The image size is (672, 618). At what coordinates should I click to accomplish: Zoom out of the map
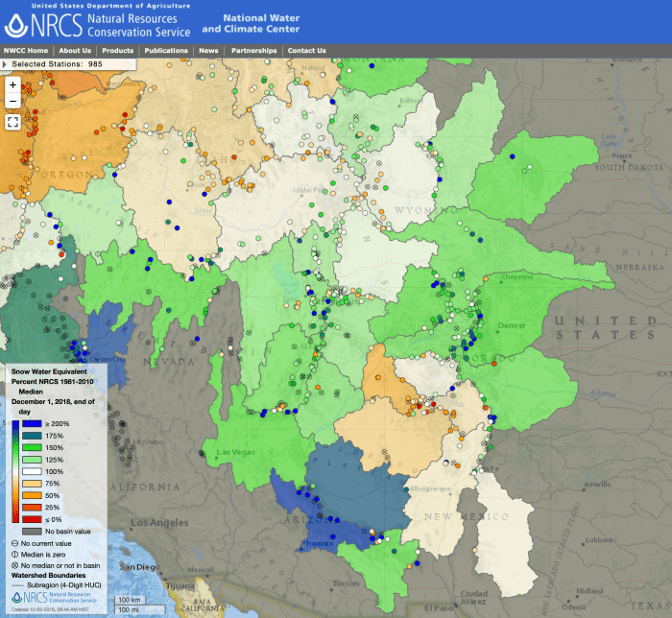point(12,101)
